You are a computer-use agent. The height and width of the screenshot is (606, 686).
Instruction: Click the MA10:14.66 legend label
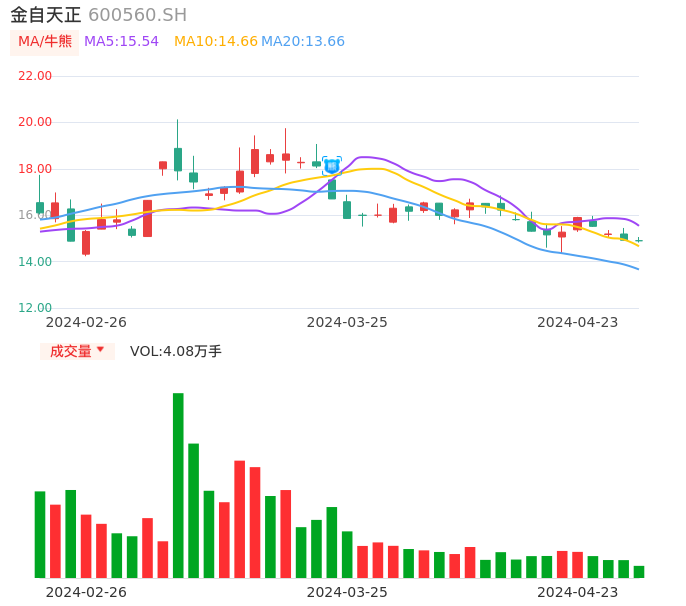[216, 41]
